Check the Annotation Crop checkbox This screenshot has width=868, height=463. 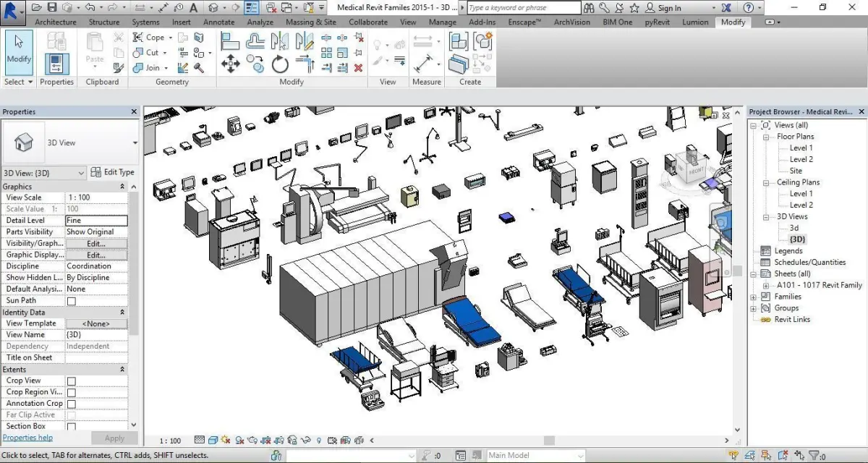[x=71, y=404]
